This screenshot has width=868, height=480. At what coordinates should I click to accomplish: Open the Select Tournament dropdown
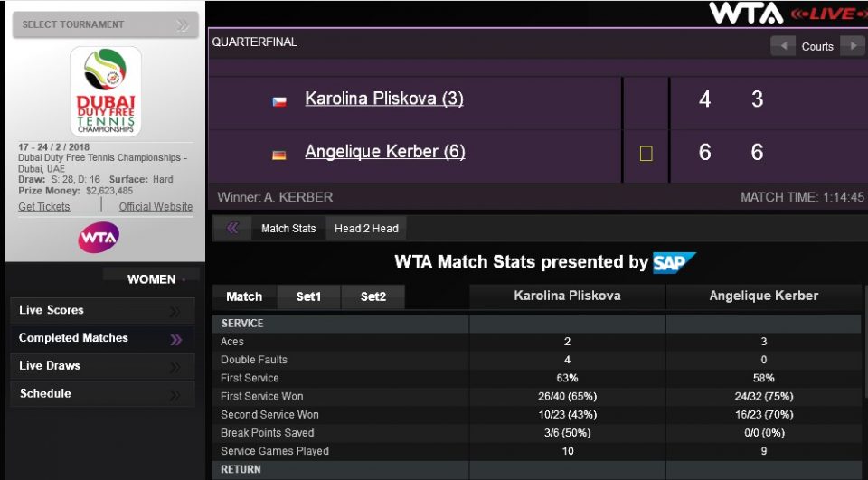tap(105, 24)
